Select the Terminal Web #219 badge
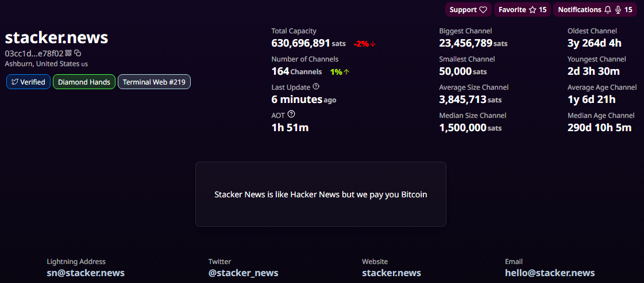 (154, 82)
